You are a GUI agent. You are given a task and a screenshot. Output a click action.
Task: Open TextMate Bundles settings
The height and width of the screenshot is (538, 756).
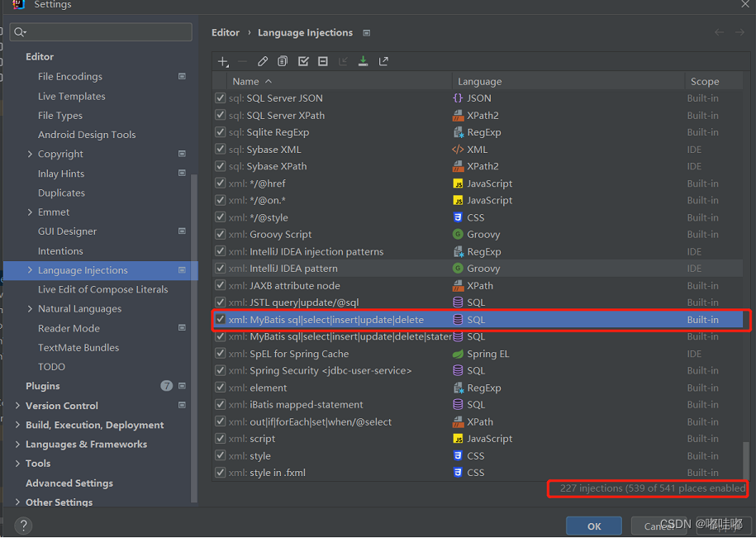click(x=78, y=348)
